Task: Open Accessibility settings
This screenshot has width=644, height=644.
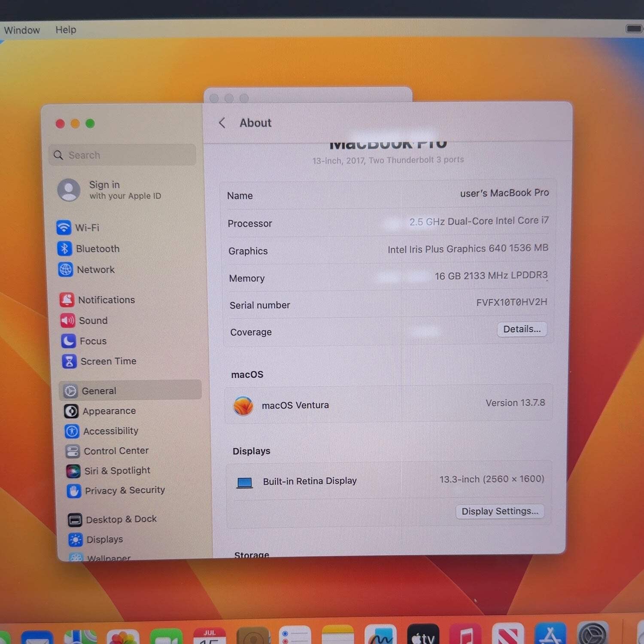Action: 102,431
